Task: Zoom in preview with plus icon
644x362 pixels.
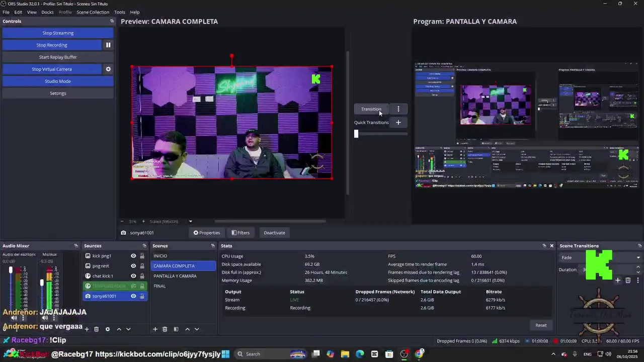Action: [x=143, y=221]
